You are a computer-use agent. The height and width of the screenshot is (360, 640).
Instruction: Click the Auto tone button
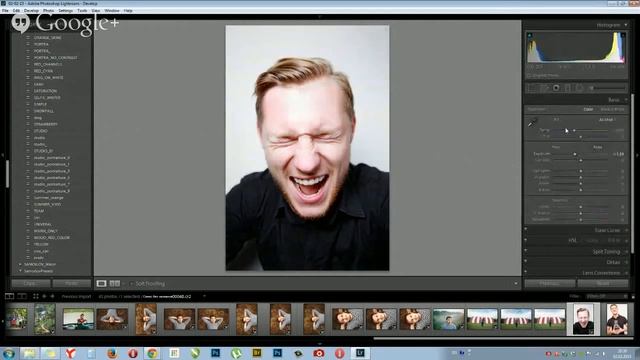[598, 147]
